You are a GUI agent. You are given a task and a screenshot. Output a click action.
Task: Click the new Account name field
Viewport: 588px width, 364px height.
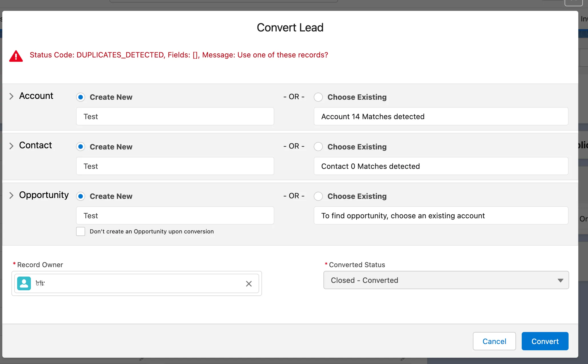tap(175, 117)
